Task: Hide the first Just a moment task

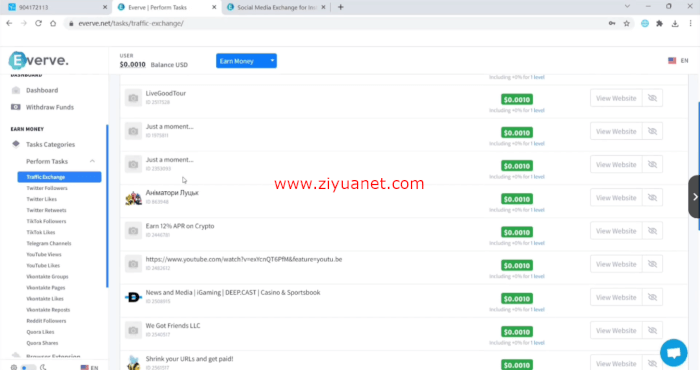Action: (x=652, y=131)
